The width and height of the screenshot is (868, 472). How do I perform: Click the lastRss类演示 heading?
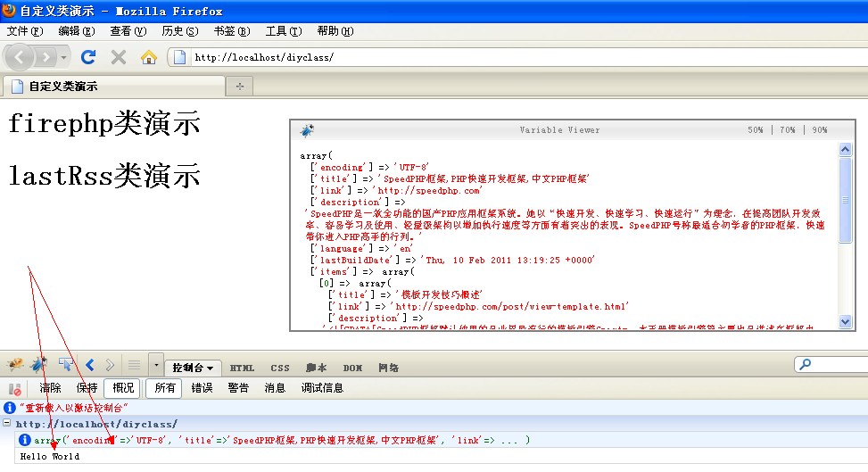pyautogui.click(x=104, y=176)
